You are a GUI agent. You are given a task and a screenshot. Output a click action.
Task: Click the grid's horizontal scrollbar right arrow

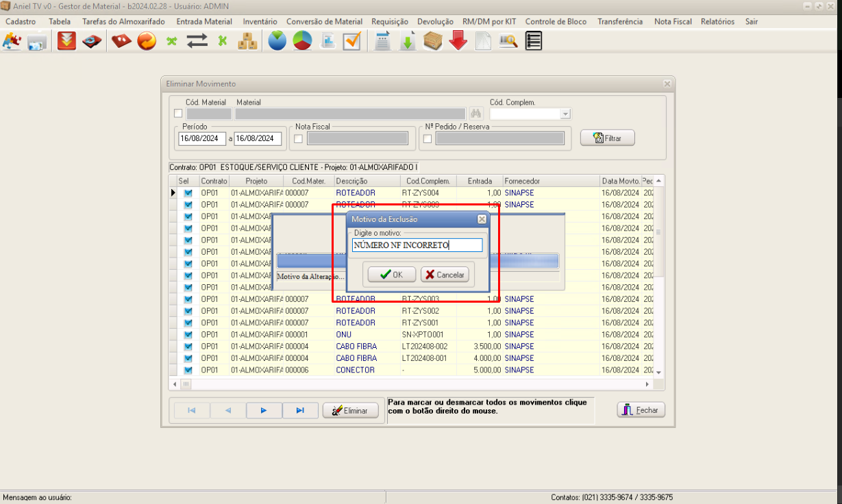tap(649, 385)
